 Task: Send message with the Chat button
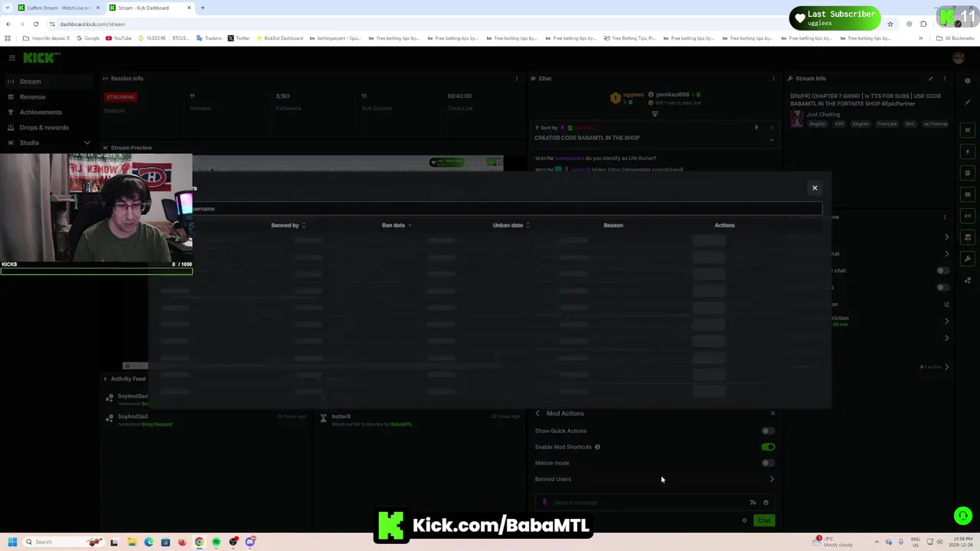tap(764, 520)
